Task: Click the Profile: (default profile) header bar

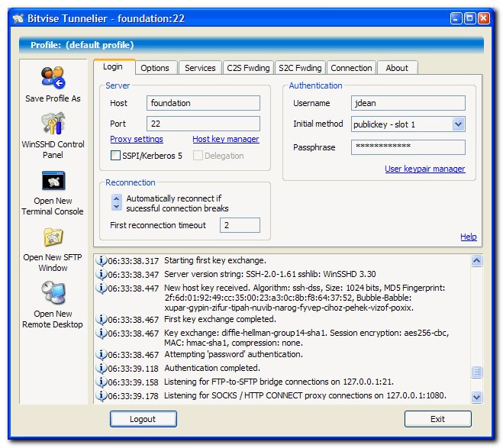Action: click(x=251, y=45)
